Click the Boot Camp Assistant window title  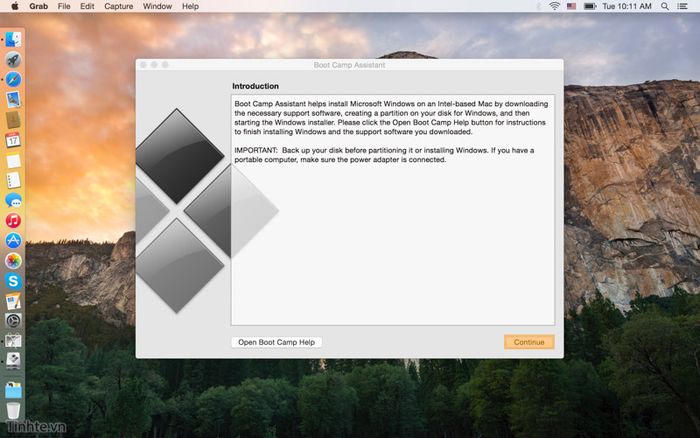coord(349,65)
